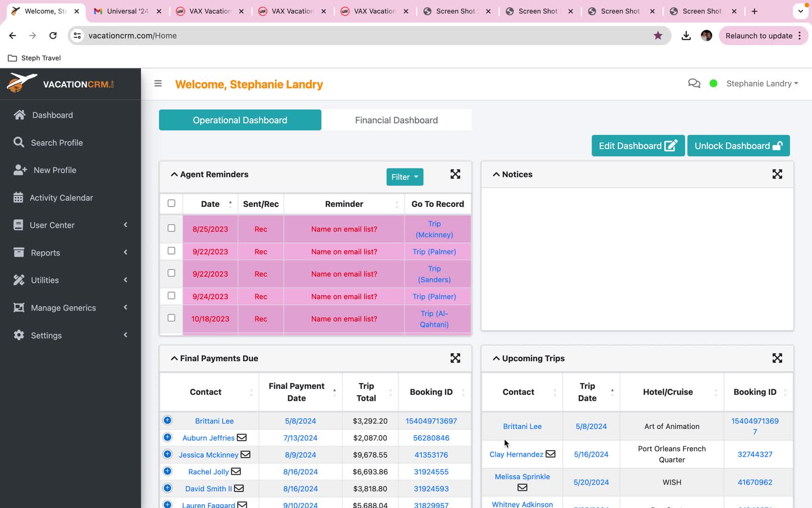Collapse the Upcoming Trips panel
The image size is (812, 508).
pyautogui.click(x=496, y=358)
